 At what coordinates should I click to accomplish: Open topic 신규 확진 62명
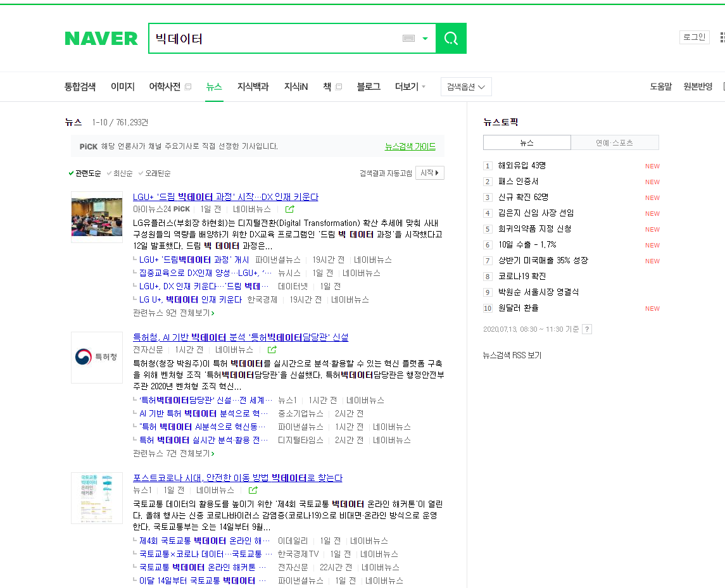click(x=524, y=197)
